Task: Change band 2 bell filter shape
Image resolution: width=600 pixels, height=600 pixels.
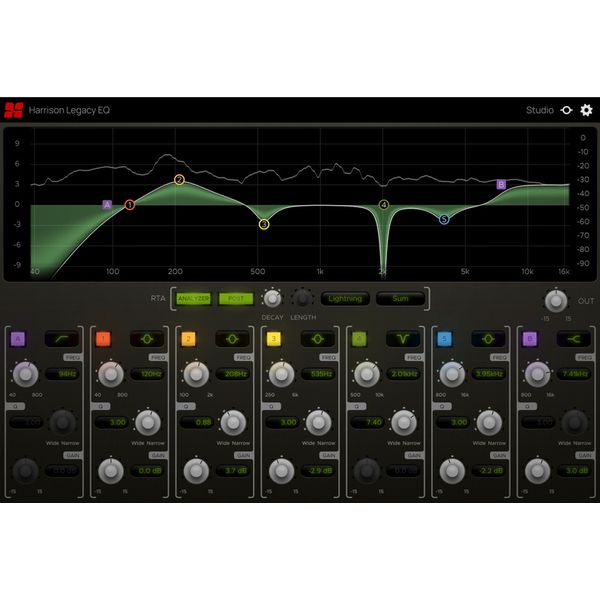Action: point(232,339)
